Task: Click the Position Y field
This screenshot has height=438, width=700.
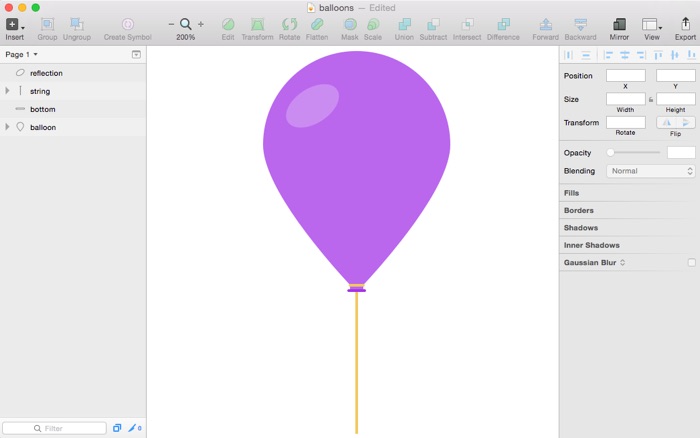Action: (675, 75)
